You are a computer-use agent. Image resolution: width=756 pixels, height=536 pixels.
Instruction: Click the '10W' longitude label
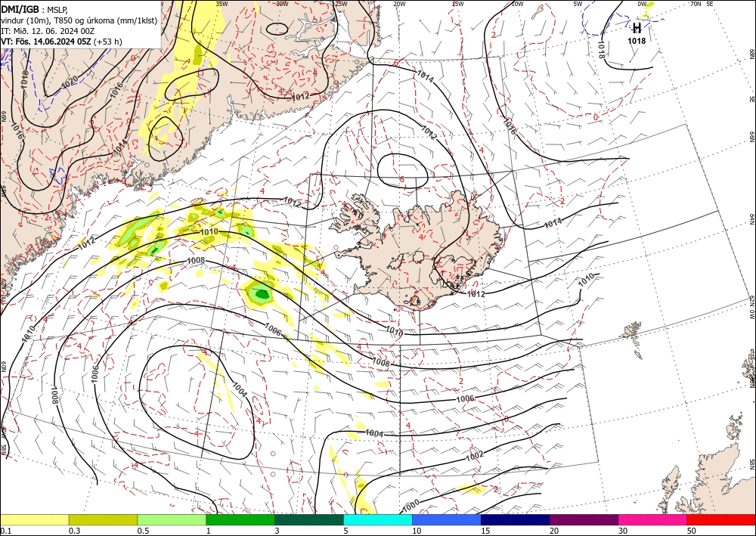pyautogui.click(x=517, y=4)
